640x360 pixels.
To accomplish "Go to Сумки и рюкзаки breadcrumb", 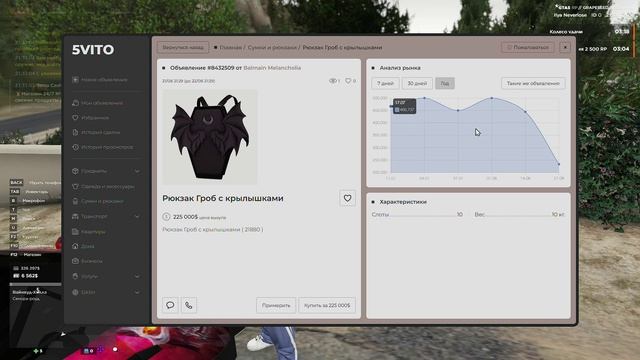I will (272, 47).
